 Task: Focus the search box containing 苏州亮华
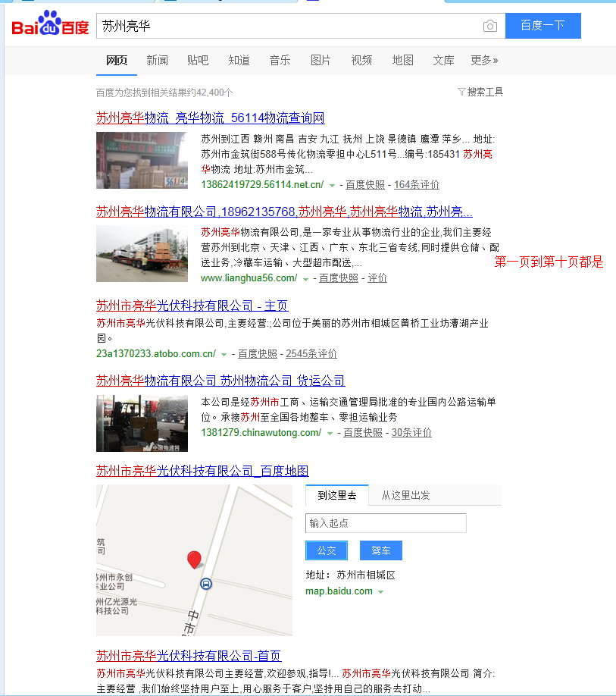[288, 26]
